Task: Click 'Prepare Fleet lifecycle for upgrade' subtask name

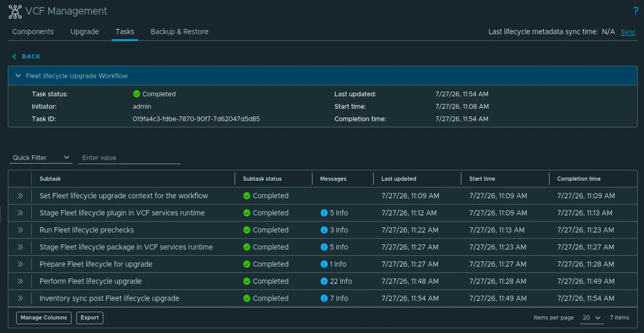Action: coord(96,264)
